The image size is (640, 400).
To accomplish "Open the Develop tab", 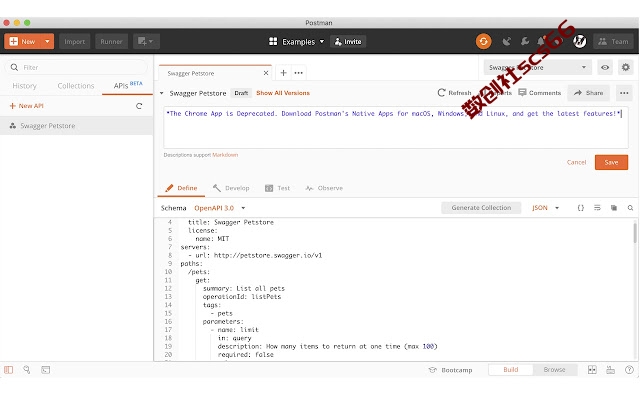I will (231, 188).
